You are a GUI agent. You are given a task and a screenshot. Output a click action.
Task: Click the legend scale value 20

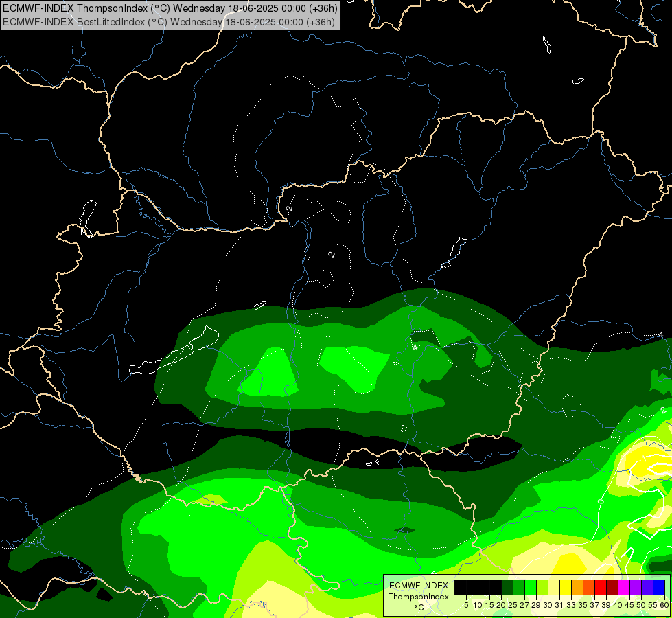pyautogui.click(x=501, y=605)
